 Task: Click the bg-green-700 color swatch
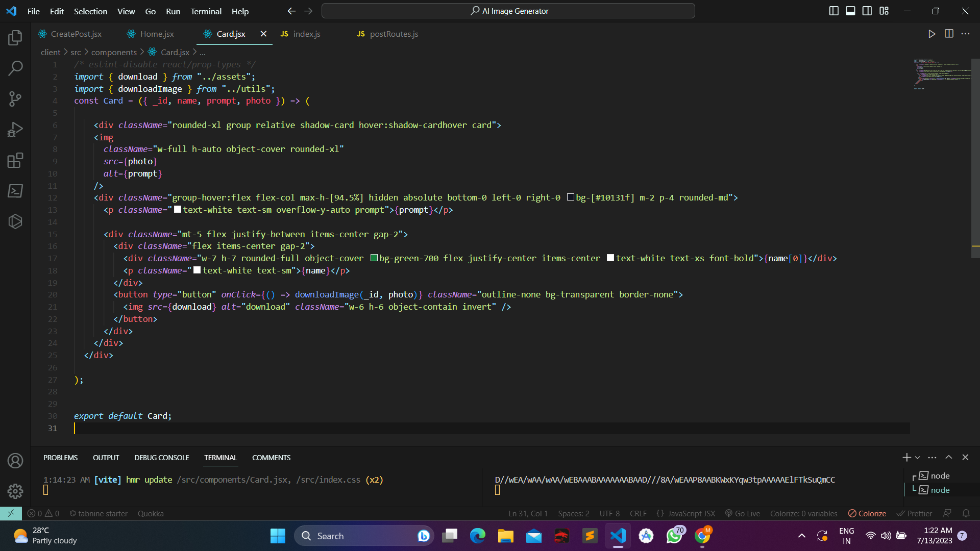[x=374, y=258]
